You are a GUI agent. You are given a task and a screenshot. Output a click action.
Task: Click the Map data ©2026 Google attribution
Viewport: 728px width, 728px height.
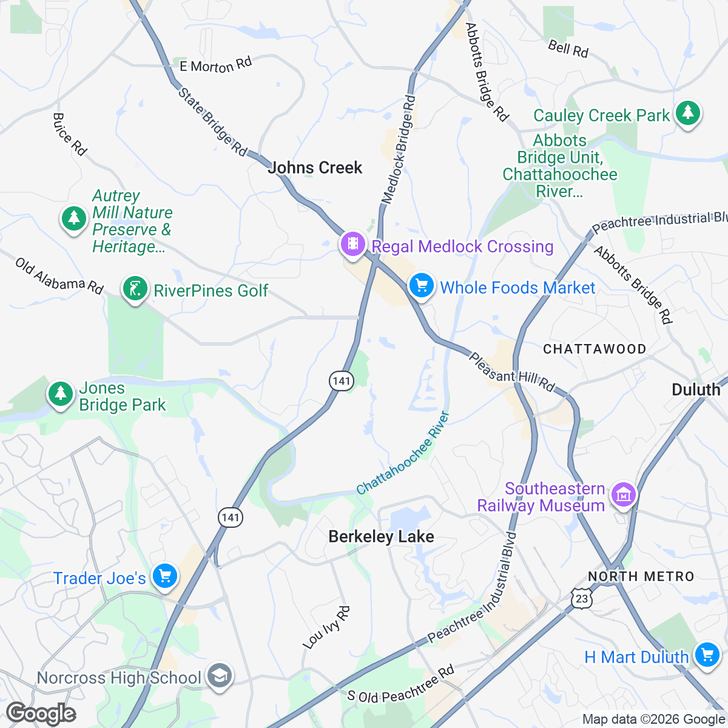[653, 720]
